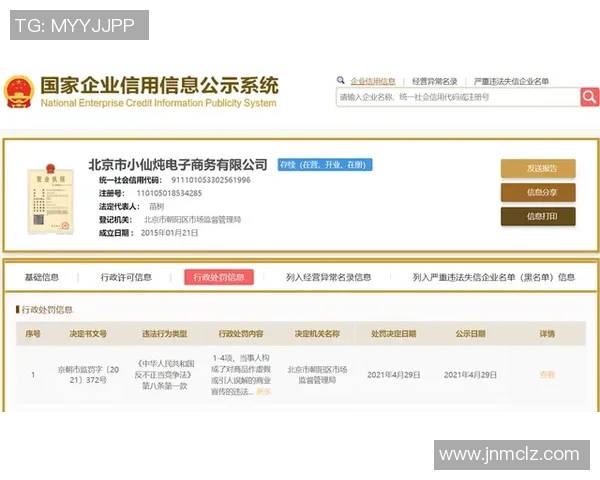Click the 信息分享 button

tap(538, 193)
